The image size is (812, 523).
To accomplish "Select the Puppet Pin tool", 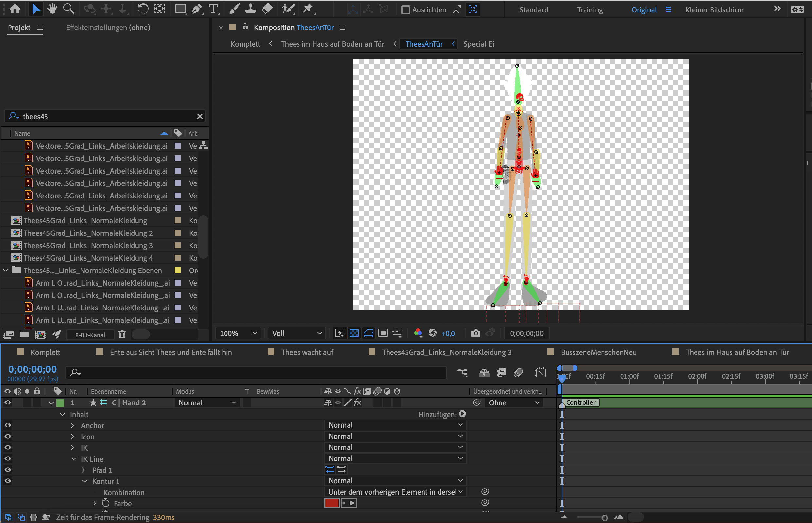I will click(x=308, y=9).
